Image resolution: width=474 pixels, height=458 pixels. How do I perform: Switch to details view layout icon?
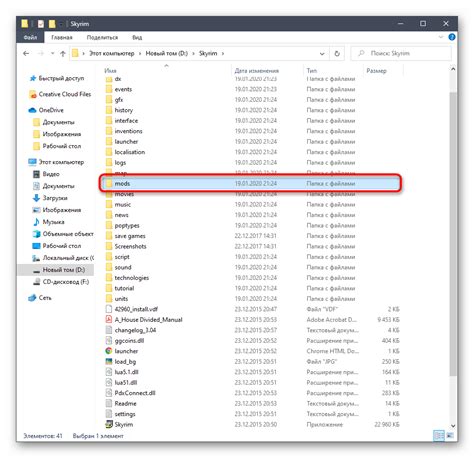tap(439, 435)
